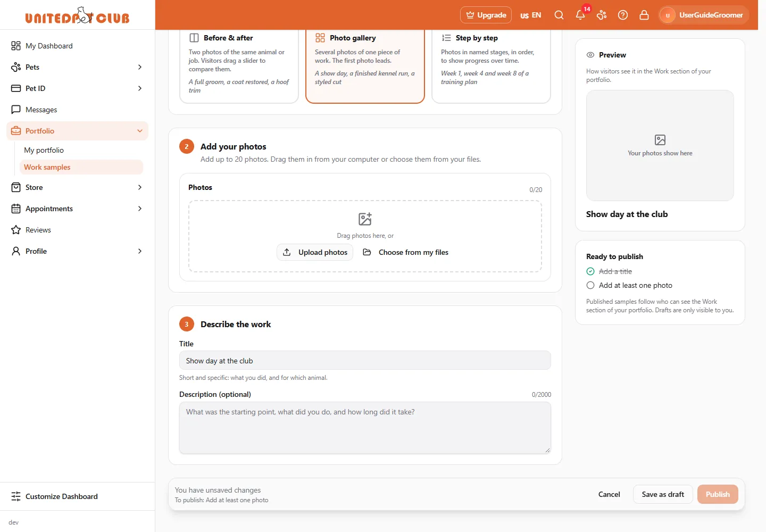The image size is (766, 532).
Task: Click the UnitedPet Club logo
Action: [x=78, y=16]
